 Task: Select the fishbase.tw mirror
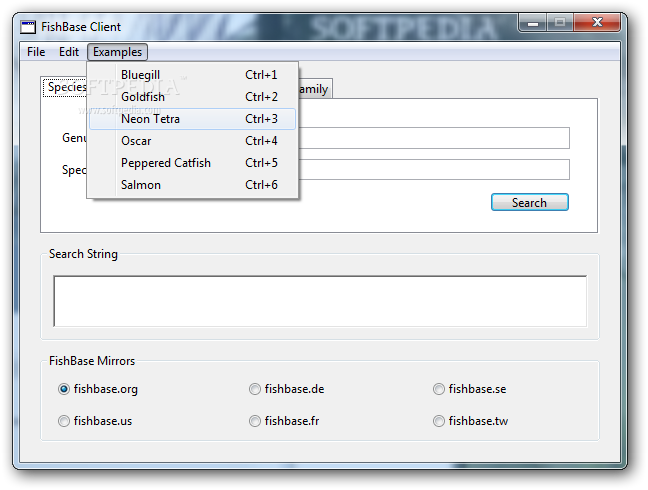click(x=471, y=421)
